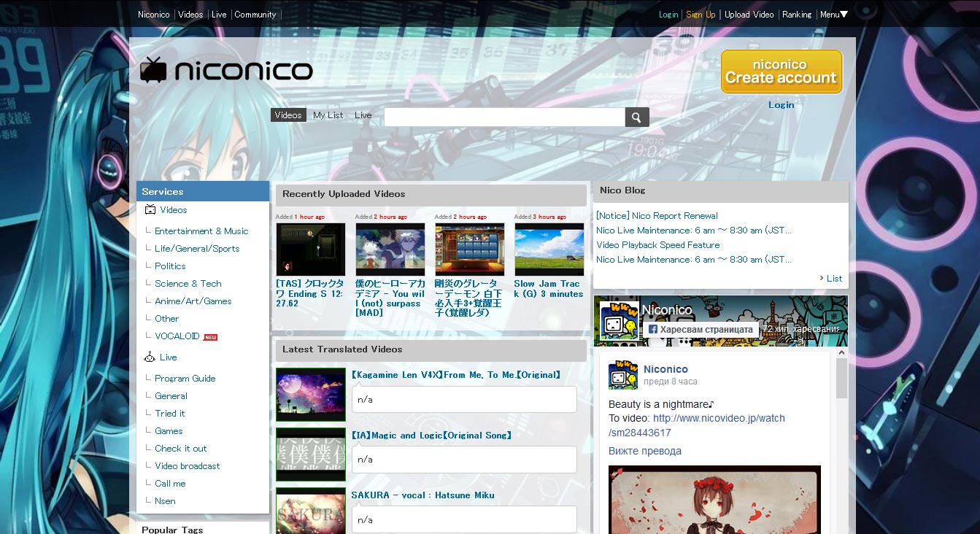The width and height of the screenshot is (980, 534).
Task: Open the Live Program Guide
Action: coord(185,379)
